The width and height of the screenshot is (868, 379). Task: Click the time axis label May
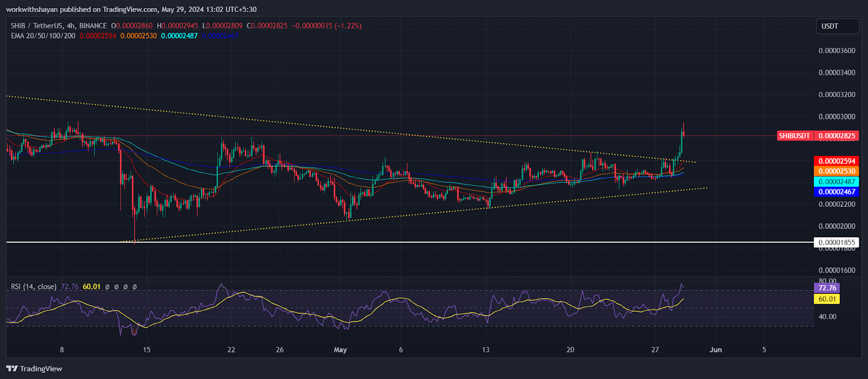click(340, 350)
